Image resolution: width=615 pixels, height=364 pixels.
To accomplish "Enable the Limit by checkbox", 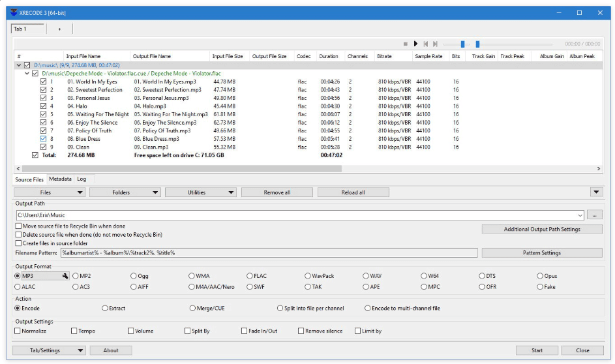I will (x=357, y=331).
